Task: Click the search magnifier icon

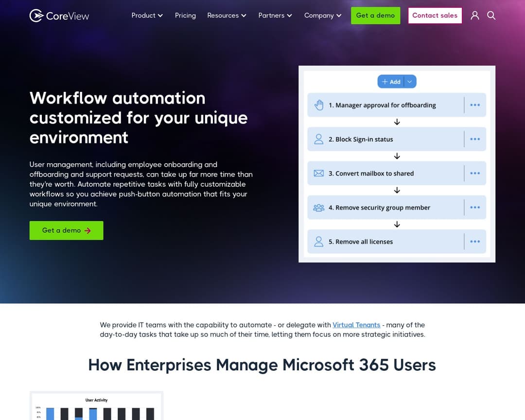Action: pyautogui.click(x=491, y=16)
